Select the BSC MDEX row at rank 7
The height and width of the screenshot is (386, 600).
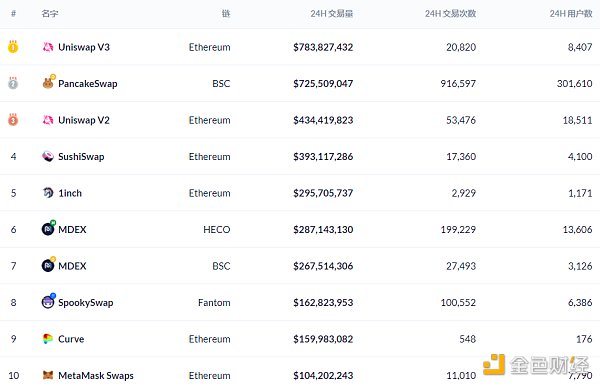[x=300, y=266]
